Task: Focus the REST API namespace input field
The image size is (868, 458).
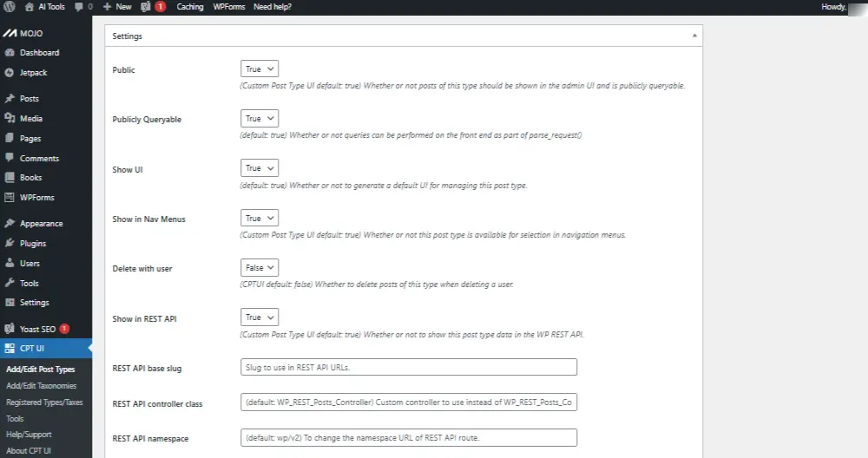Action: pos(409,436)
